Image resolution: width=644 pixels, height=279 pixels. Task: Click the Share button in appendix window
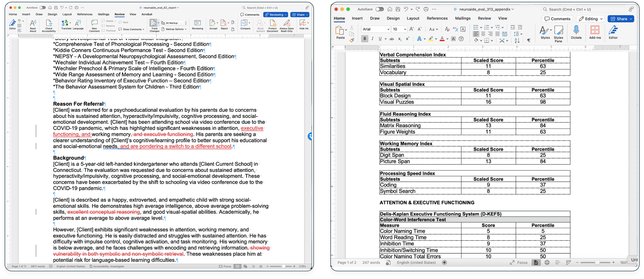coord(621,19)
